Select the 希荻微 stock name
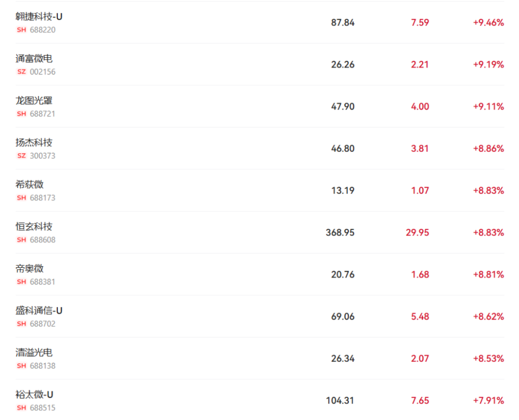Viewport: 519px width, 420px height. click(29, 185)
